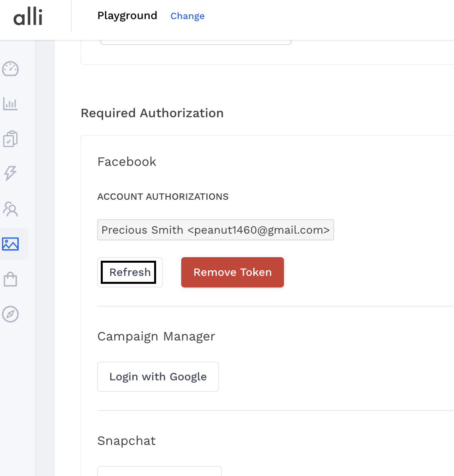The height and width of the screenshot is (476, 454).
Task: Click the Snapchat section title
Action: point(127,441)
